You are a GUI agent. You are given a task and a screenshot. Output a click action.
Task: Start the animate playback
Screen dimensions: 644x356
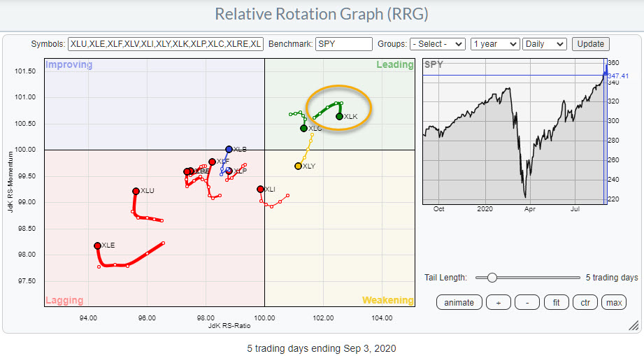[459, 303]
